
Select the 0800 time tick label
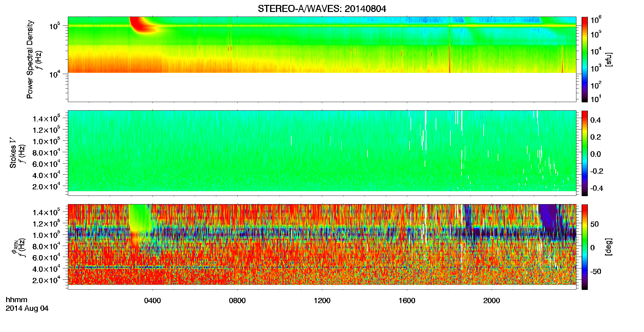[x=237, y=300]
